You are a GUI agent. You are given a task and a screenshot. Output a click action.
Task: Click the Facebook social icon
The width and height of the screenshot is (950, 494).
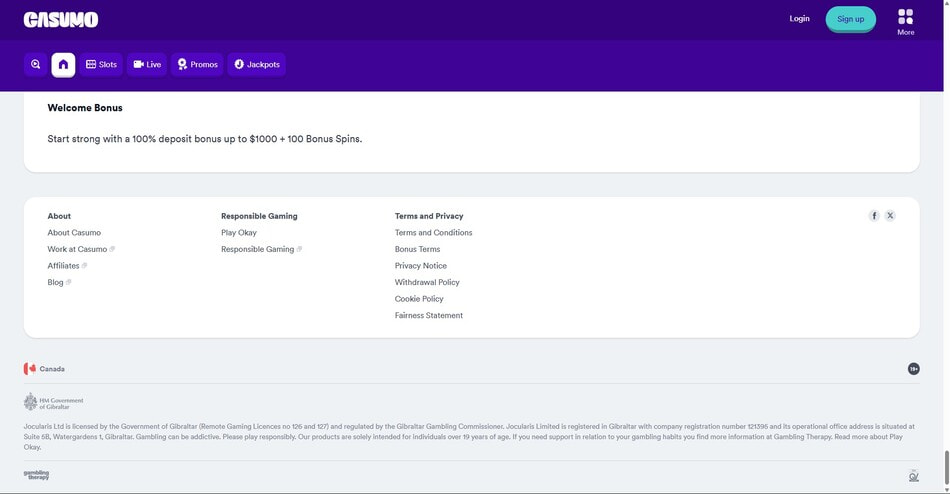[x=874, y=216]
